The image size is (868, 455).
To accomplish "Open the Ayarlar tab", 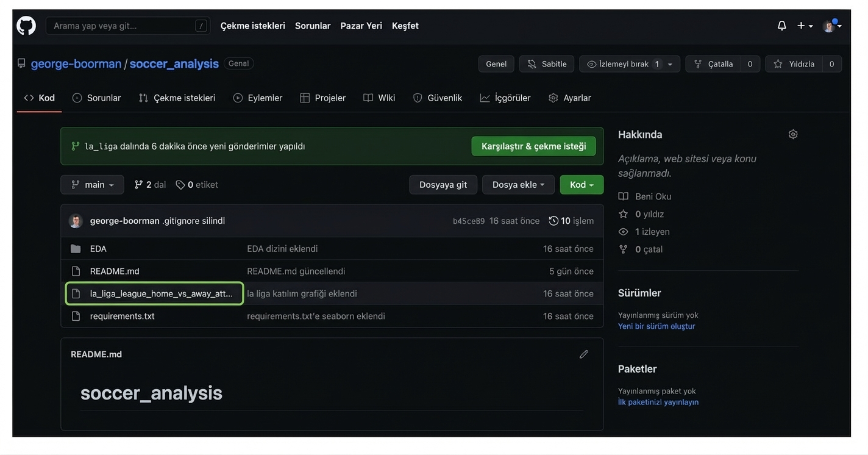I will point(570,98).
